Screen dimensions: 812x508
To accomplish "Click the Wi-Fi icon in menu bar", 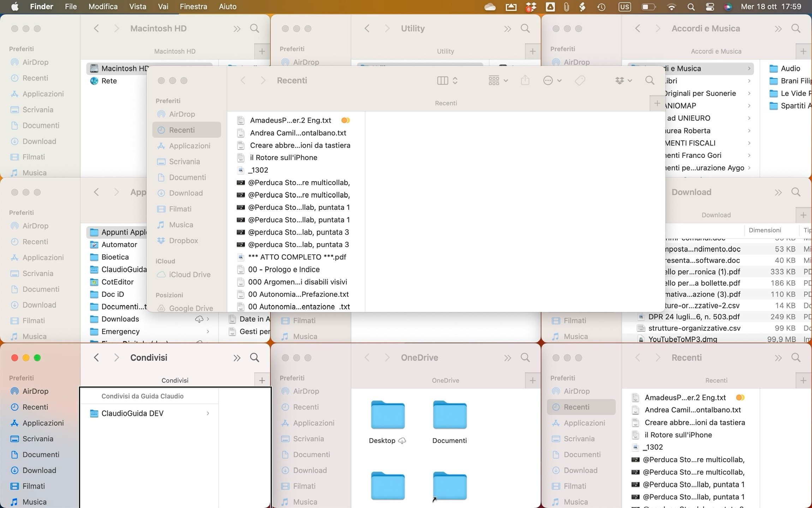I will point(671,7).
